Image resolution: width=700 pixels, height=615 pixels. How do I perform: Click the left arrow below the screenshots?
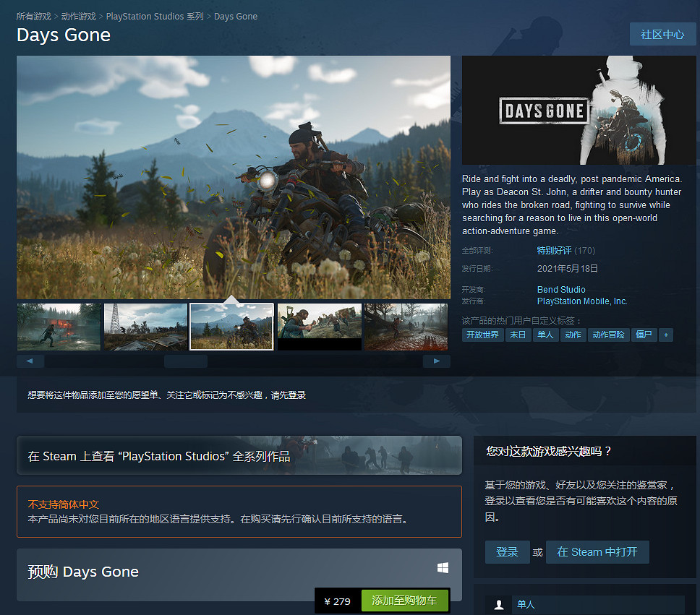30,361
